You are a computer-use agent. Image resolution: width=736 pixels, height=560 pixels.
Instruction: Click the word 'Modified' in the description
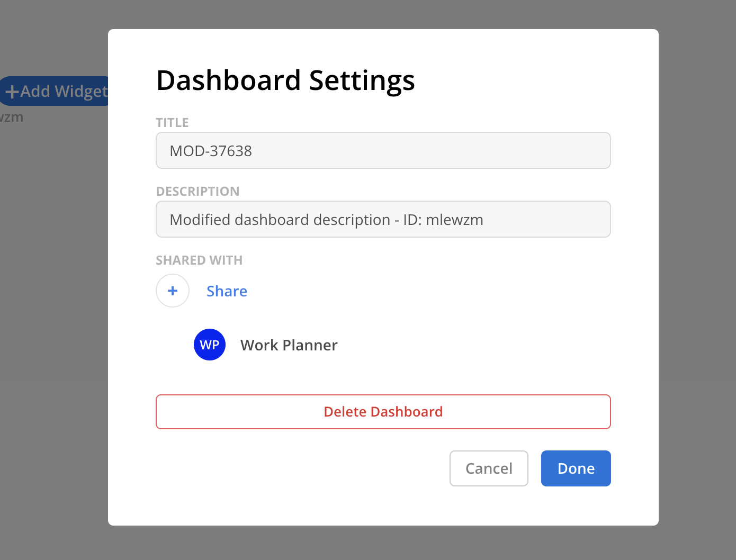200,220
